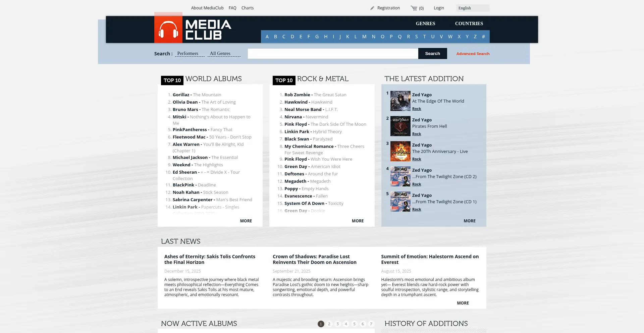644x333 pixels.
Task: Open Zed Yago At The Edge Of The World title
Action: (x=438, y=101)
